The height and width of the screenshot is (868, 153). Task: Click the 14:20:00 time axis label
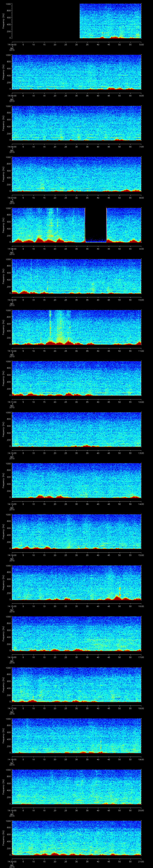(x=12, y=861)
